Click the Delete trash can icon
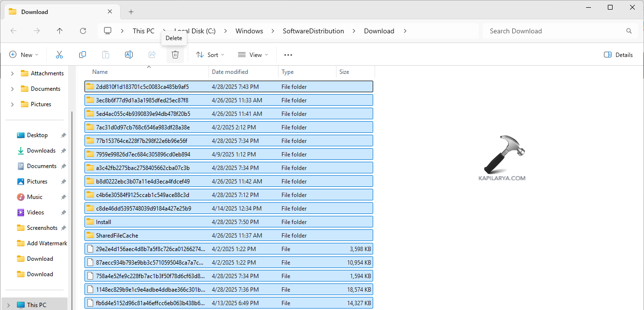This screenshot has height=310, width=644. [x=175, y=55]
